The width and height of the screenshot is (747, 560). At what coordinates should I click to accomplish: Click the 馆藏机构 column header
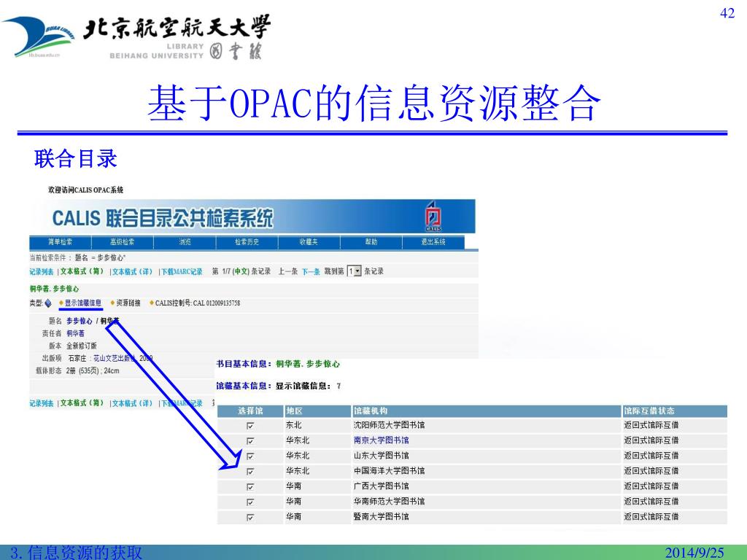487,411
